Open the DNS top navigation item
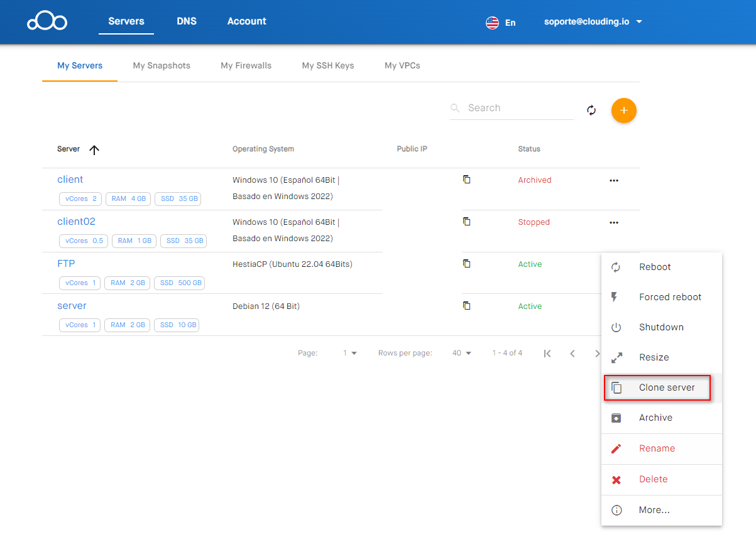 [187, 21]
